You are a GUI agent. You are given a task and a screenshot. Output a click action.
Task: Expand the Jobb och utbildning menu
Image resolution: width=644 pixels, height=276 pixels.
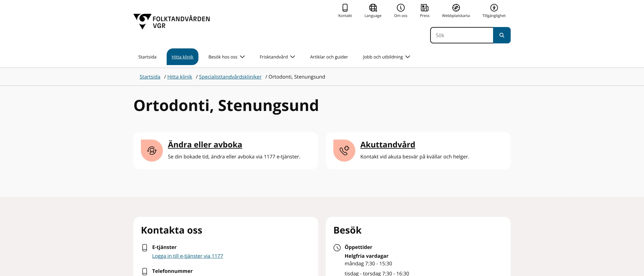click(386, 57)
